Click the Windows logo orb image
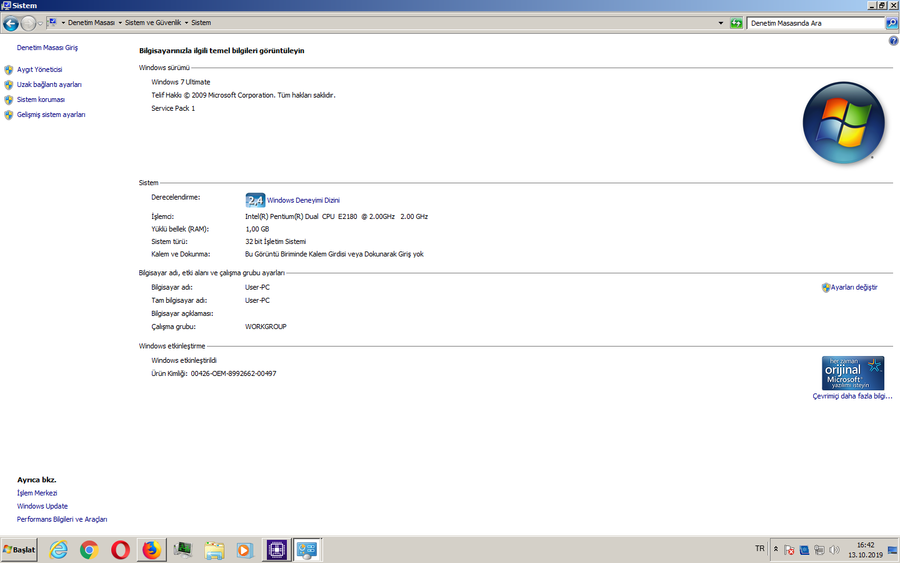The height and width of the screenshot is (563, 900). 843,122
